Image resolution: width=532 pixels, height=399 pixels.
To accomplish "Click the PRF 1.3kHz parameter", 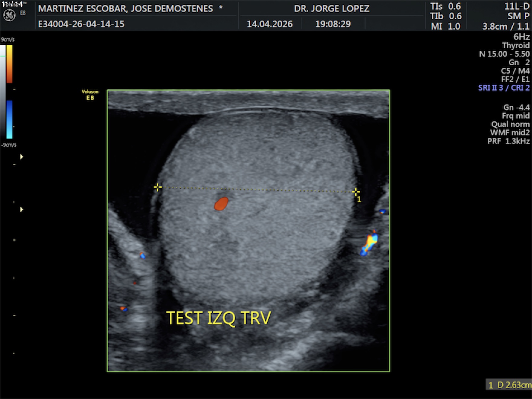I will (x=508, y=141).
